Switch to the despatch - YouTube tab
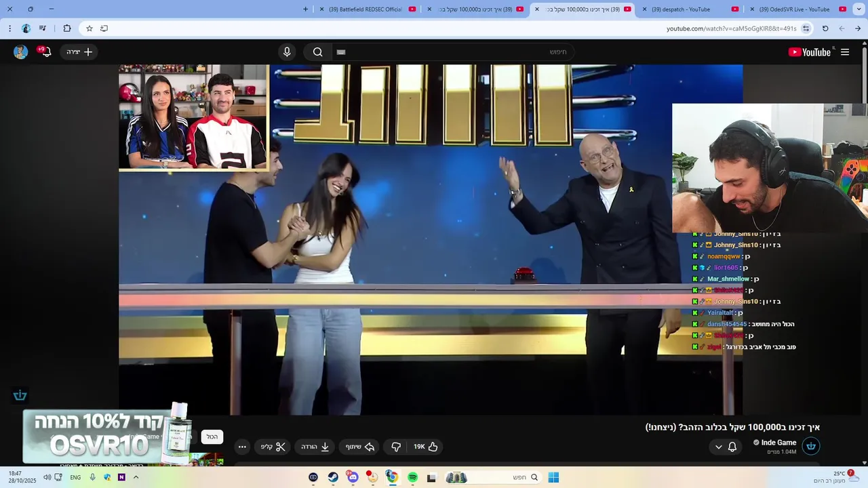This screenshot has width=868, height=488. coord(690,9)
